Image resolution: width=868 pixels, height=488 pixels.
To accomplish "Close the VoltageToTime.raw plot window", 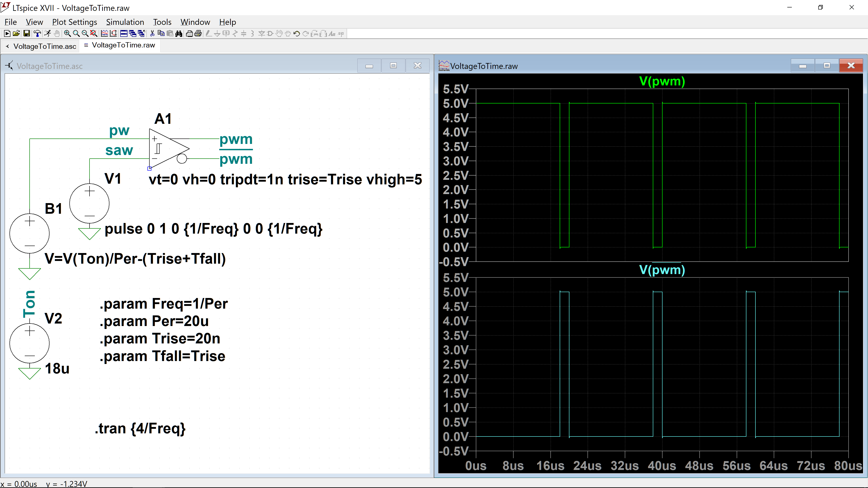I will click(851, 66).
